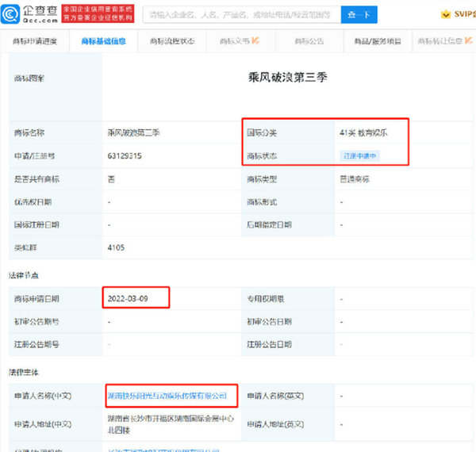Screen dimensions: 476x452
Task: Open the 湖南快乐阳光互动娱乐传媒有限公司 applicant link
Action: [x=167, y=396]
